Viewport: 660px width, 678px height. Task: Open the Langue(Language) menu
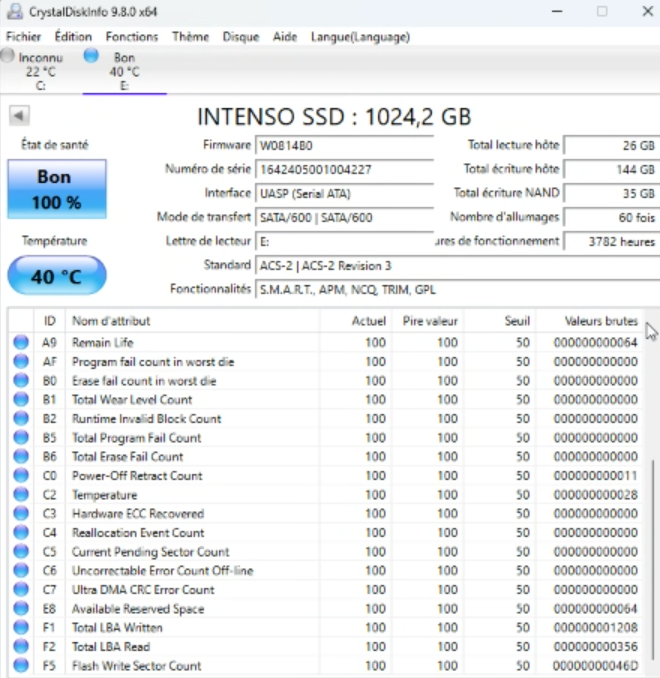[360, 37]
